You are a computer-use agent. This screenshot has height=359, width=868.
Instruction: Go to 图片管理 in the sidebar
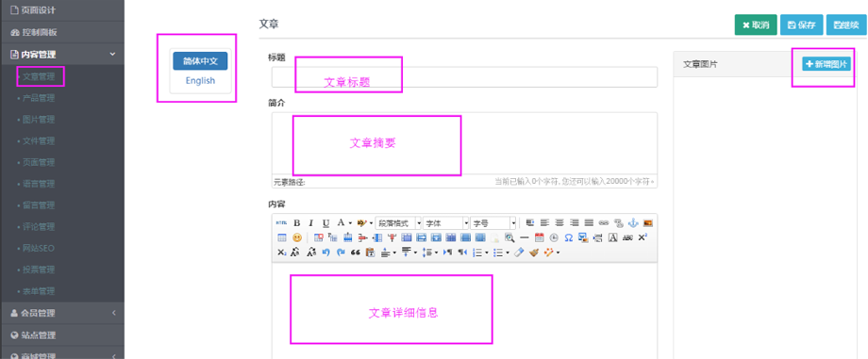tap(39, 120)
